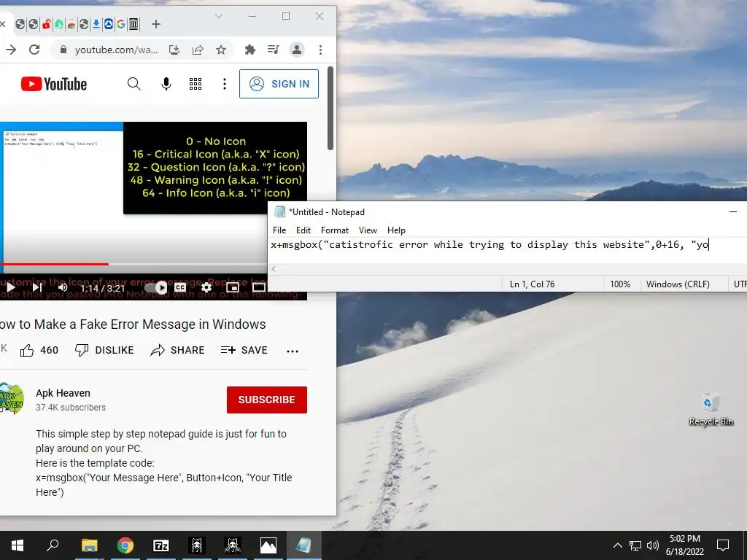The height and width of the screenshot is (560, 747).
Task: Search YouTube by voice microphone
Action: pyautogui.click(x=166, y=84)
